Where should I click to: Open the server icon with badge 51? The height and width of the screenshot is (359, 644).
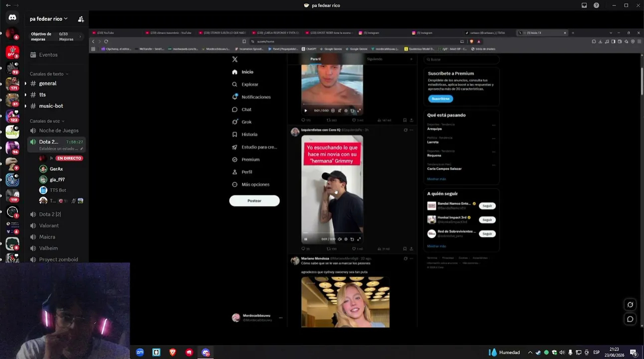[12, 99]
